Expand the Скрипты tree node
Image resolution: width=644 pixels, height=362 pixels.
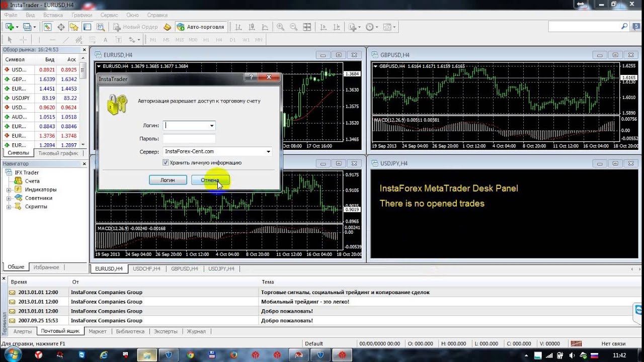9,207
